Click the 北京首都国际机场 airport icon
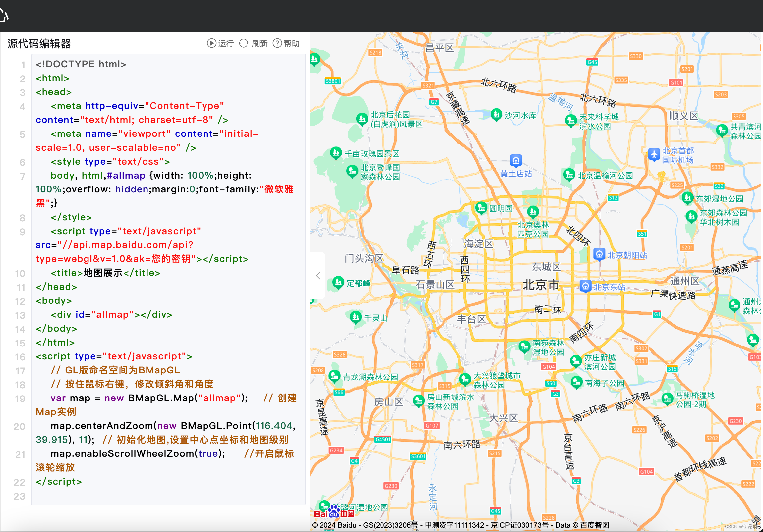 click(654, 155)
